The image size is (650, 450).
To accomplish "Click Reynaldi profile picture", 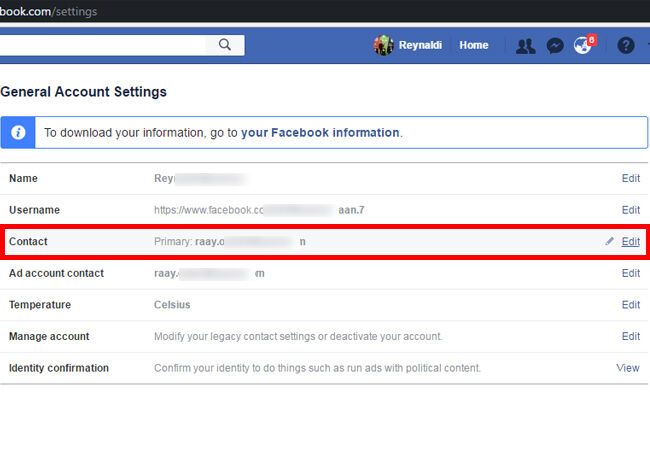I will [383, 45].
